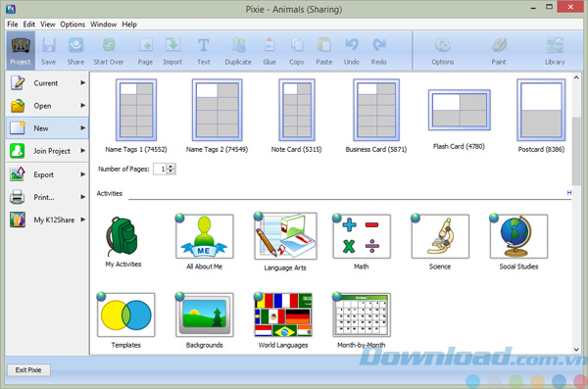The height and width of the screenshot is (389, 588).
Task: Select the Export sidebar item
Action: pyautogui.click(x=47, y=174)
